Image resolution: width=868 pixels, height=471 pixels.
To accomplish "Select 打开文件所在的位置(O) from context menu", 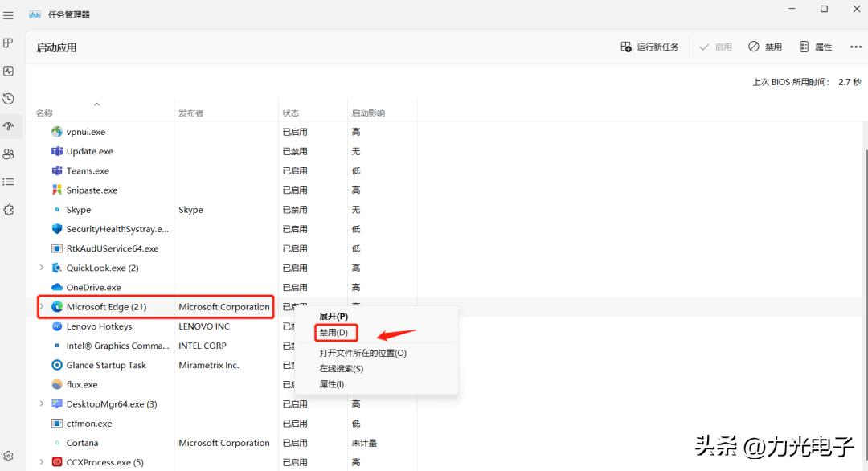I will (x=362, y=353).
